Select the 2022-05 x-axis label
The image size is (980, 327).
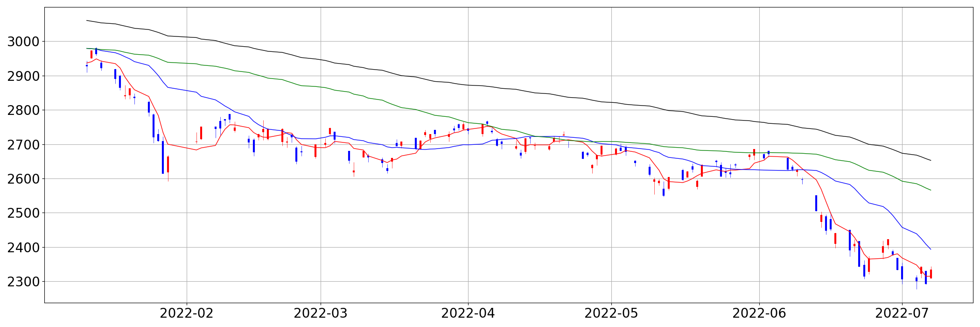click(x=611, y=313)
